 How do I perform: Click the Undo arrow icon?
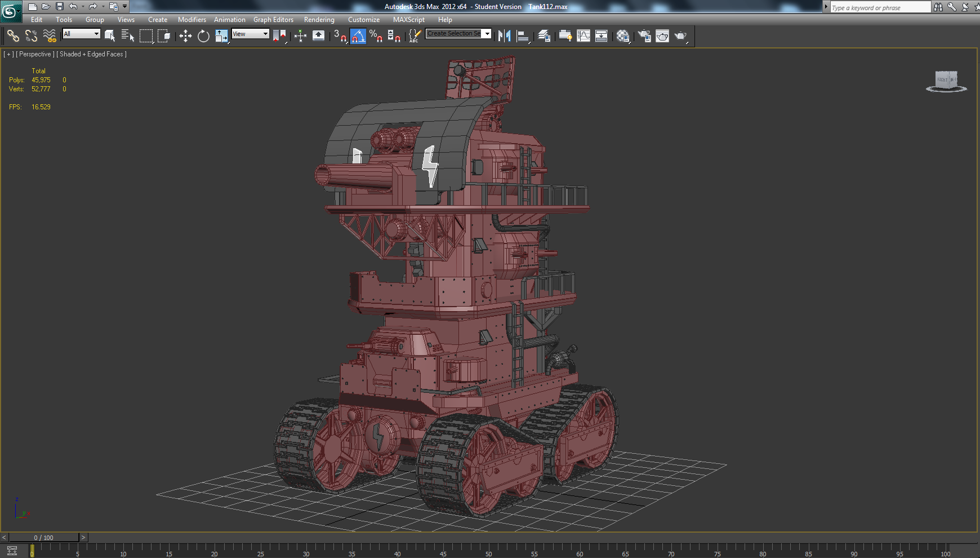click(x=73, y=7)
